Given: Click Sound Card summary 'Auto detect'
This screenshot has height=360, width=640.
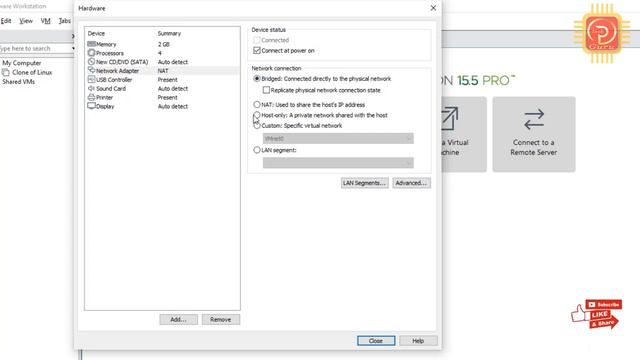Looking at the screenshot, I should click(x=173, y=89).
